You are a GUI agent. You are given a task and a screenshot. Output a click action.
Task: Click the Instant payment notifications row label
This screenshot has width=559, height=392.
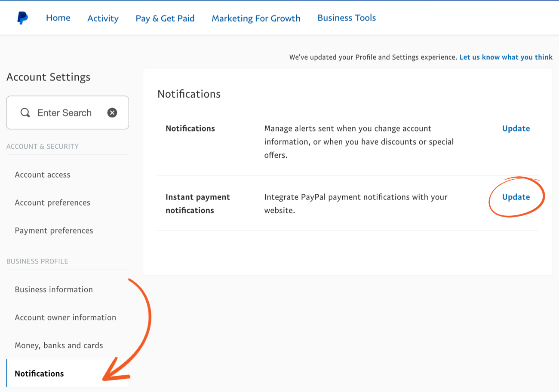coord(198,203)
